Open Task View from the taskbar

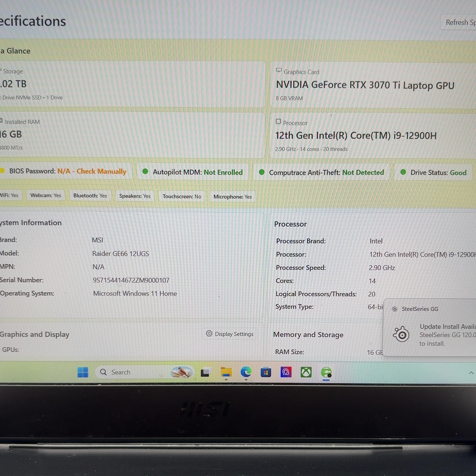(x=205, y=372)
